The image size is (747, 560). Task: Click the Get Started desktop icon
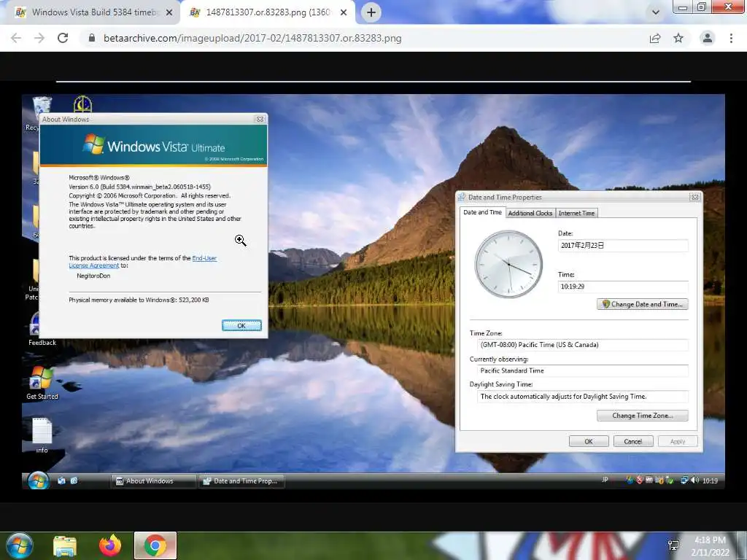tap(41, 382)
